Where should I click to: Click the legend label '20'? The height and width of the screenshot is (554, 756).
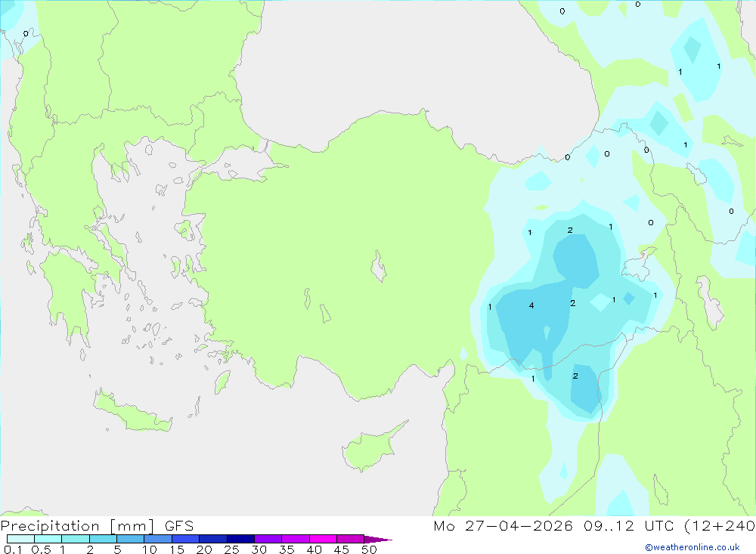204,549
